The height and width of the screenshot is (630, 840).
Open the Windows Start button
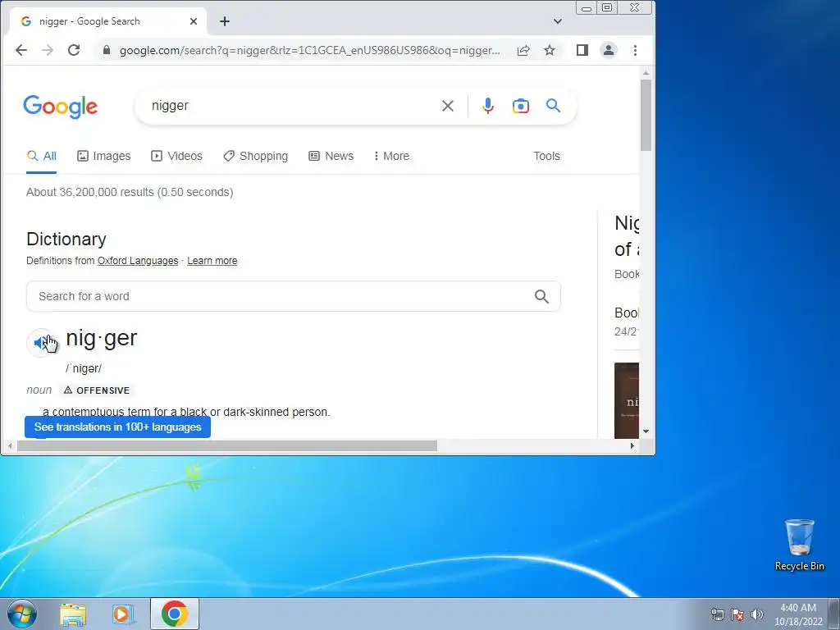click(x=21, y=614)
